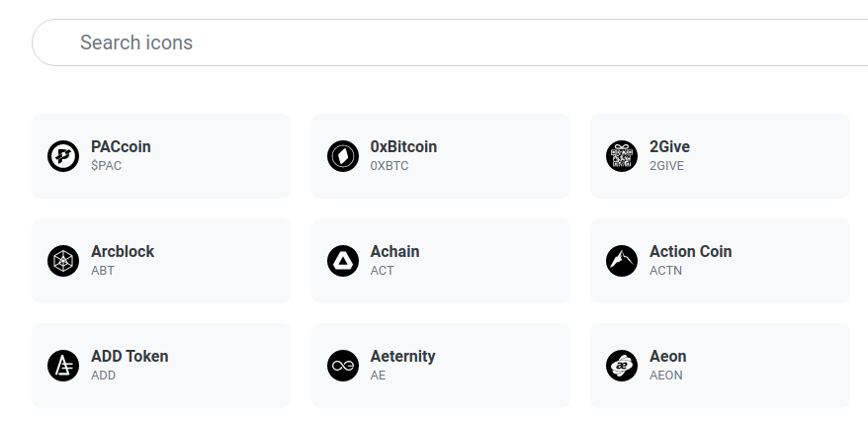This screenshot has height=421, width=868.
Task: Click the 2GIVE ticker symbol text
Action: click(666, 166)
